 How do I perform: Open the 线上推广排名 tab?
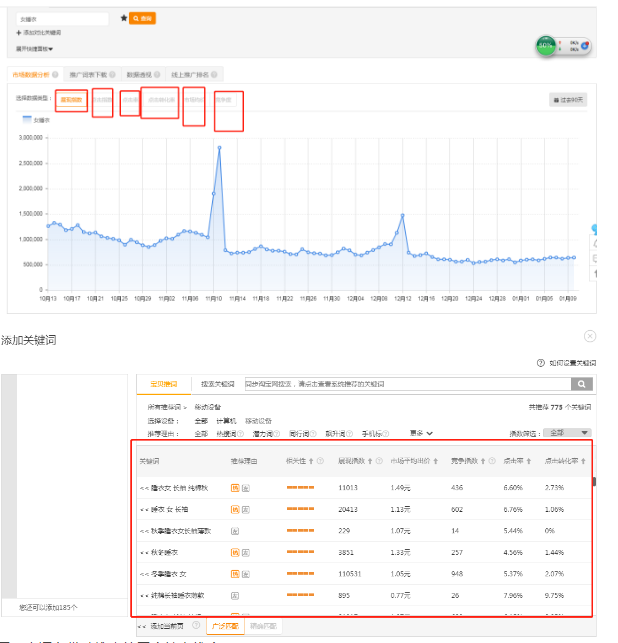[x=189, y=75]
